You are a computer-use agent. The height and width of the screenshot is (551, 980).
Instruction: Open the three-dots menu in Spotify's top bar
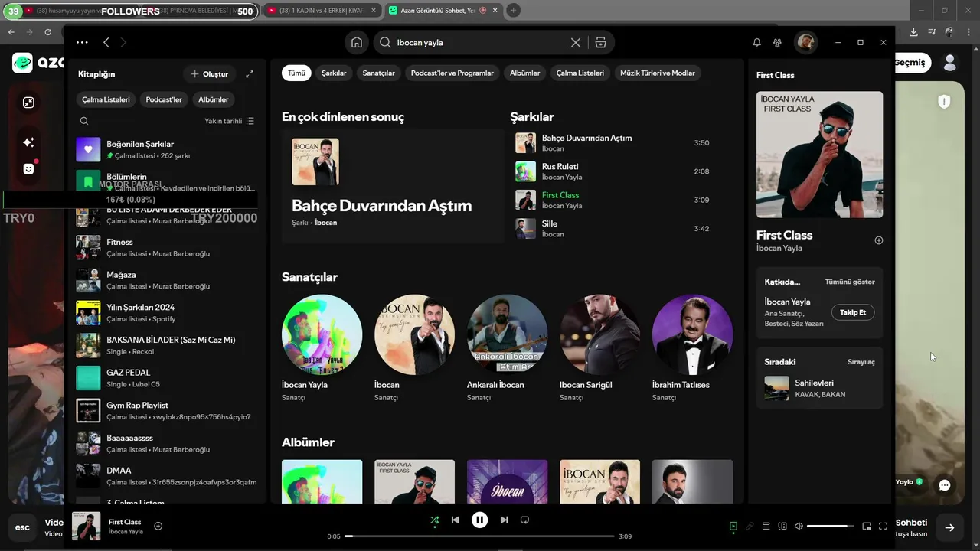82,43
